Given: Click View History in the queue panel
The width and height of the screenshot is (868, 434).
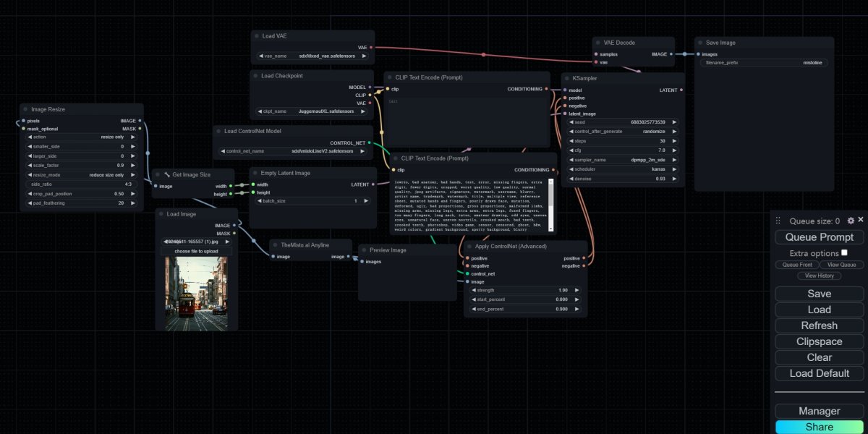Looking at the screenshot, I should point(819,276).
